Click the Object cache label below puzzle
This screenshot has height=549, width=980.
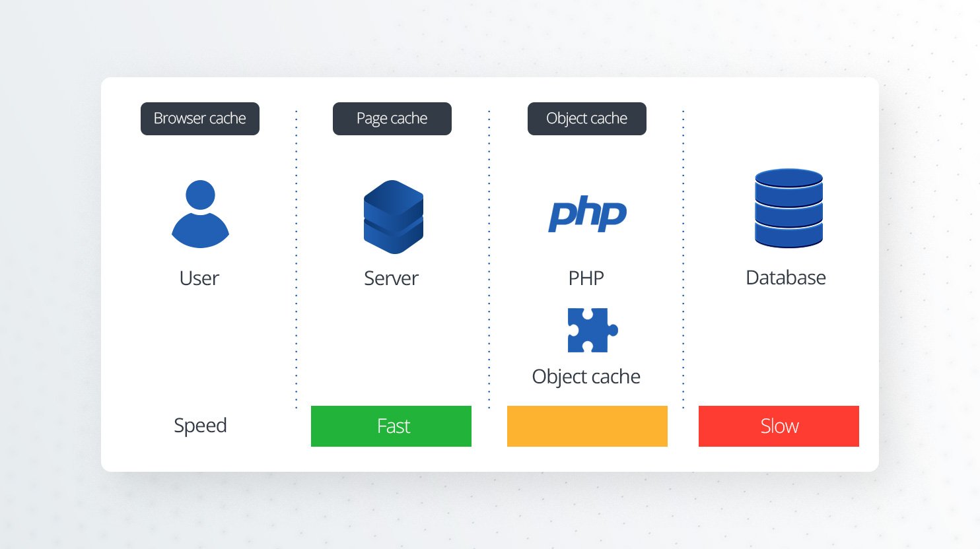586,377
